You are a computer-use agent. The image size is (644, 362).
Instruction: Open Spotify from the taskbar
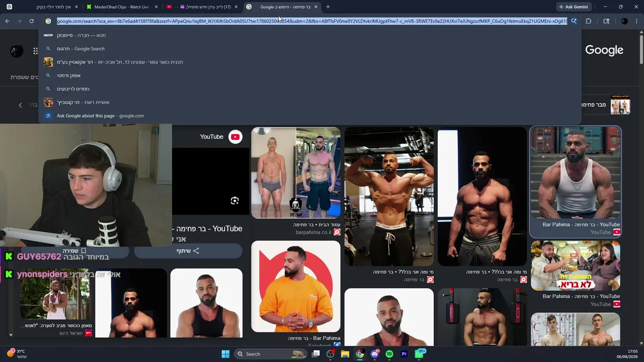389,354
